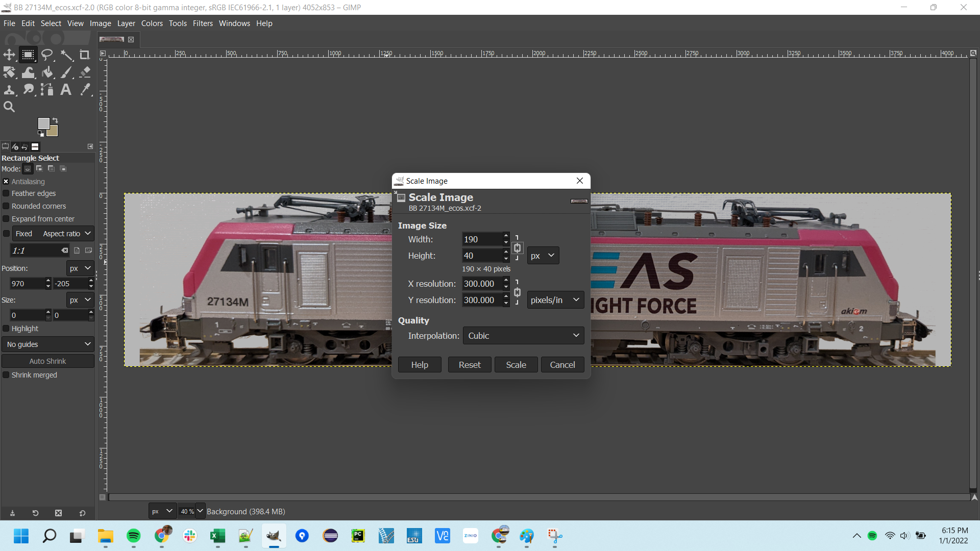Select the Zoom magnifier tool
The image size is (980, 551).
(9, 107)
